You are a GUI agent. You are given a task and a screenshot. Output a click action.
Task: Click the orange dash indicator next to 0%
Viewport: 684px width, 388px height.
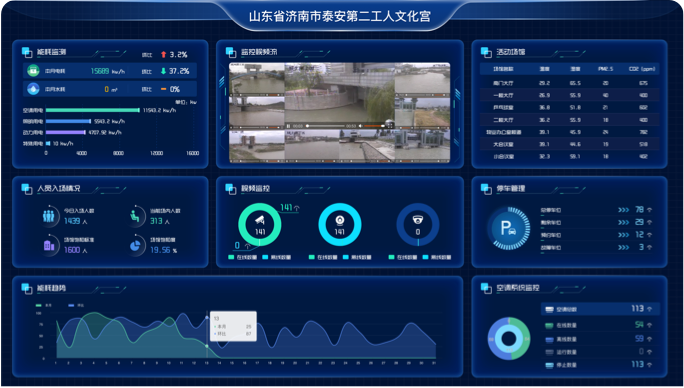click(164, 89)
